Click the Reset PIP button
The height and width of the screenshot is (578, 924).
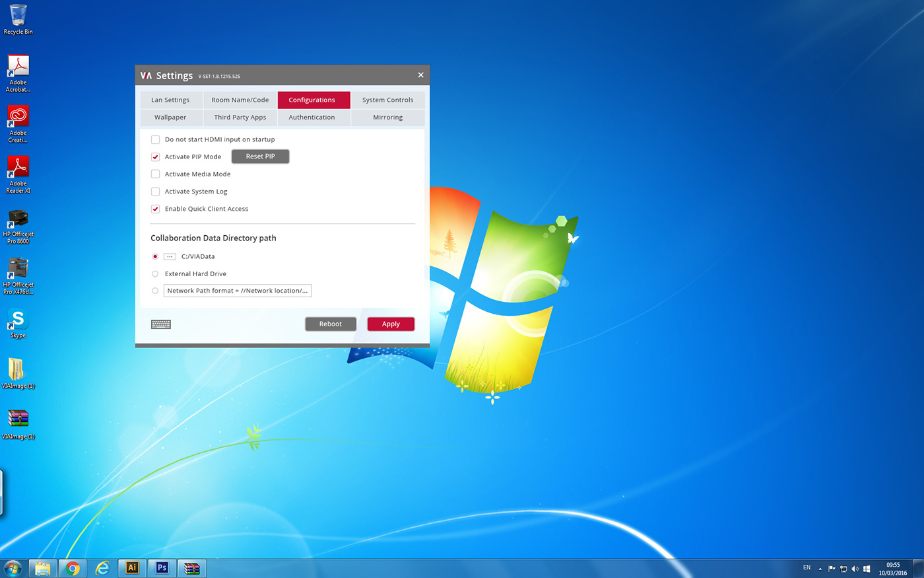pyautogui.click(x=261, y=157)
